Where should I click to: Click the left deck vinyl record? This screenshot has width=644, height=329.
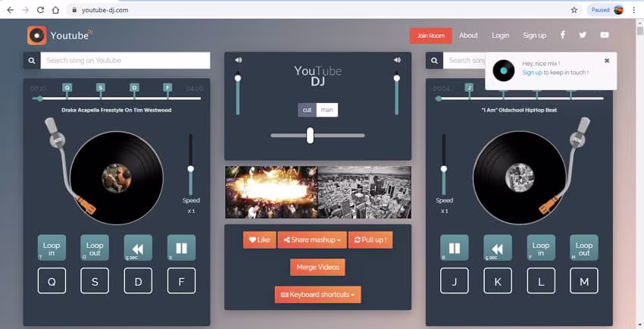[117, 178]
